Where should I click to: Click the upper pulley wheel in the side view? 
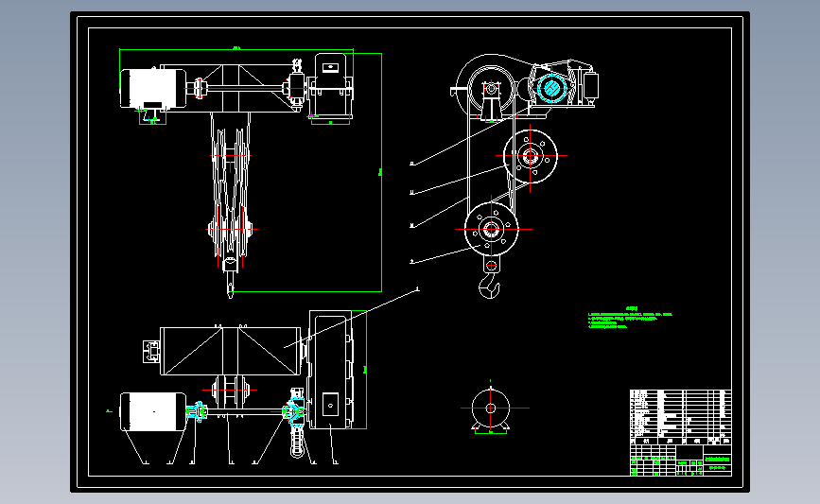click(531, 156)
